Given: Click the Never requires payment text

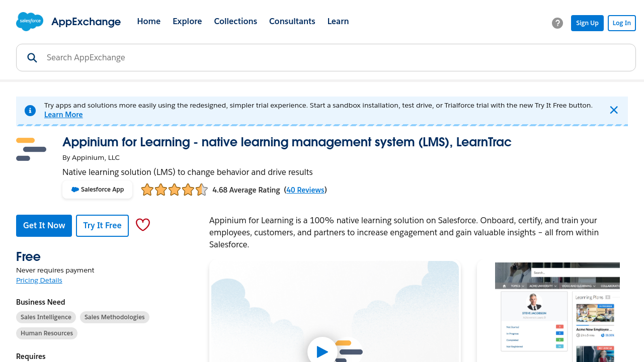Looking at the screenshot, I should (55, 270).
